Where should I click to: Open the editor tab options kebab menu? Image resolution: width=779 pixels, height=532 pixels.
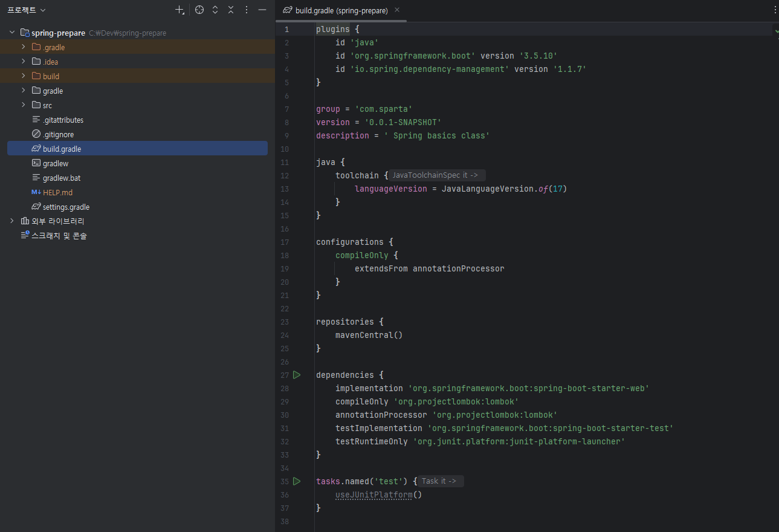click(775, 10)
